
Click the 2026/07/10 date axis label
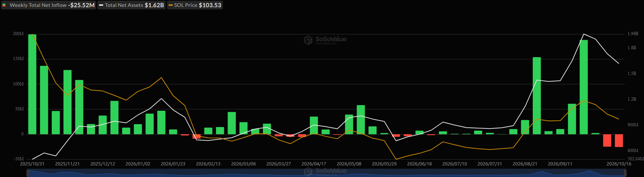coord(454,164)
